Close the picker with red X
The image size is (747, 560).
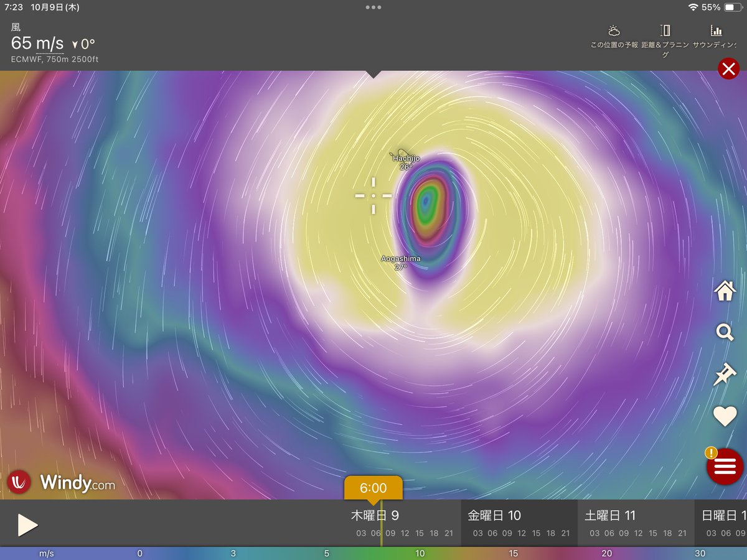tap(728, 68)
